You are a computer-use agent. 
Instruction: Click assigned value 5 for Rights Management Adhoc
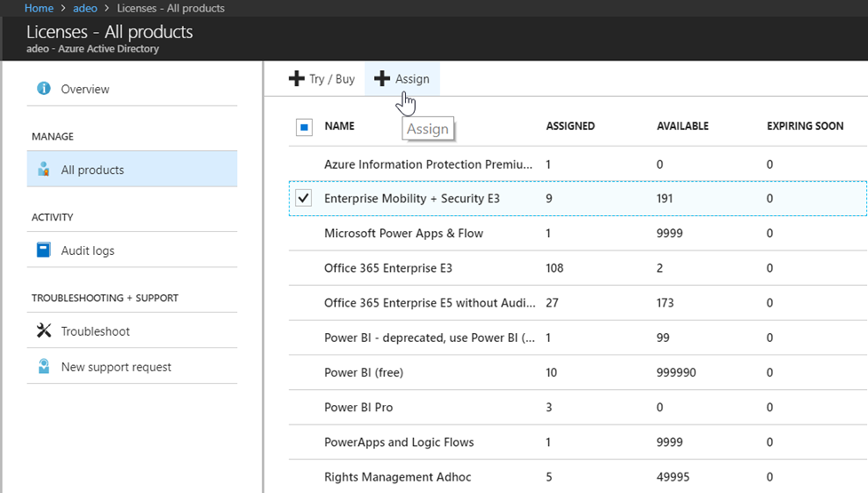[x=548, y=477]
